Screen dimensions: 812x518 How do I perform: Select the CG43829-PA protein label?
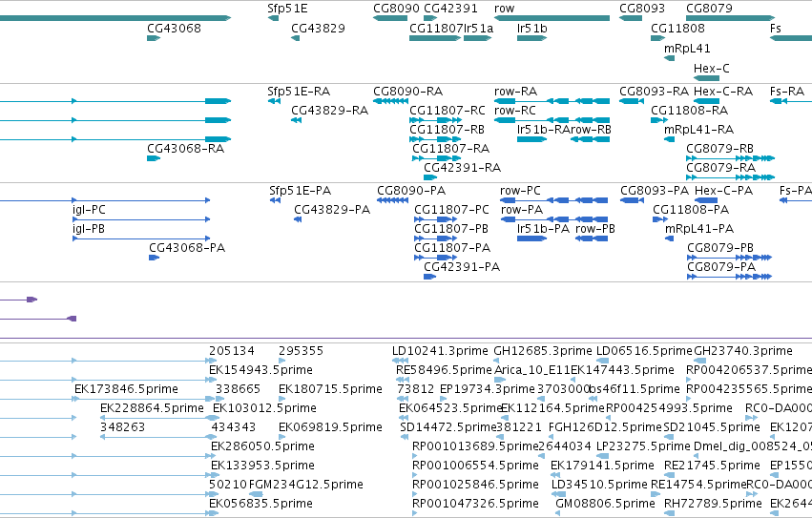(332, 210)
